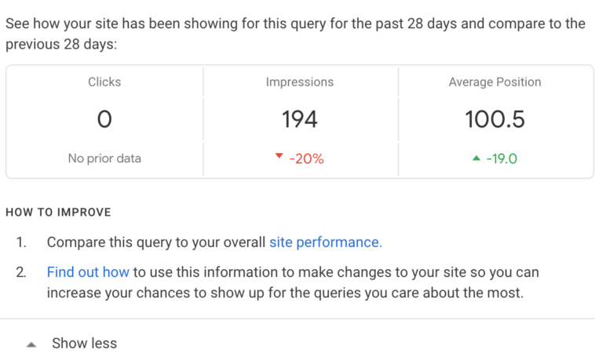Select the Clicks column header
This screenshot has width=595, height=364.
click(x=104, y=82)
